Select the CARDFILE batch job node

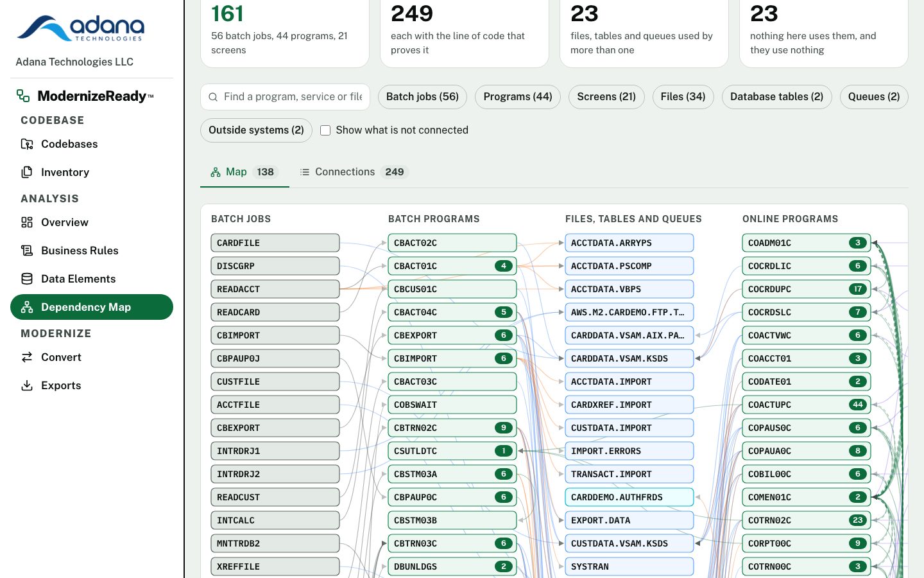pos(275,243)
